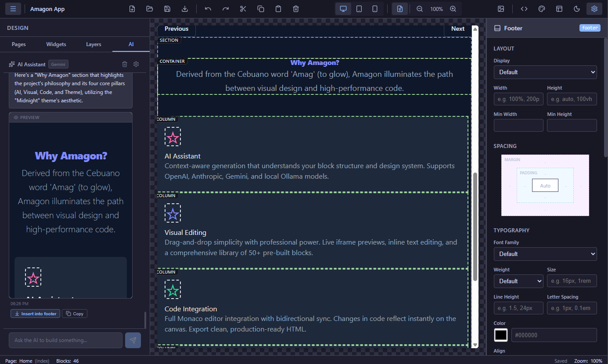The height and width of the screenshot is (364, 608).
Task: Cut the selected block with scissors icon
Action: point(243,8)
